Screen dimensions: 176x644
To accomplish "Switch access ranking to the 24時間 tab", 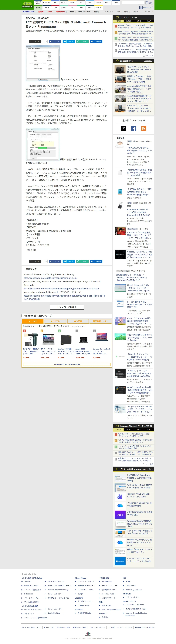I will tap(129, 21).
